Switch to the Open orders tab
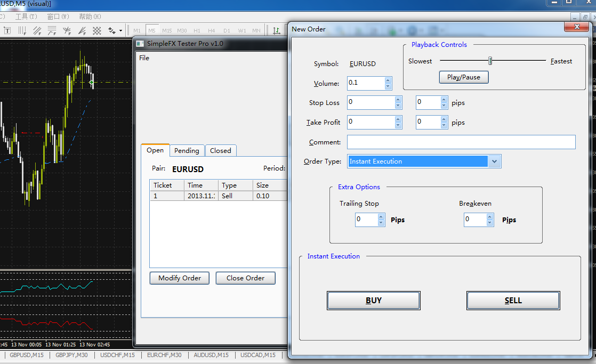The height and width of the screenshot is (364, 596). pyautogui.click(x=155, y=150)
